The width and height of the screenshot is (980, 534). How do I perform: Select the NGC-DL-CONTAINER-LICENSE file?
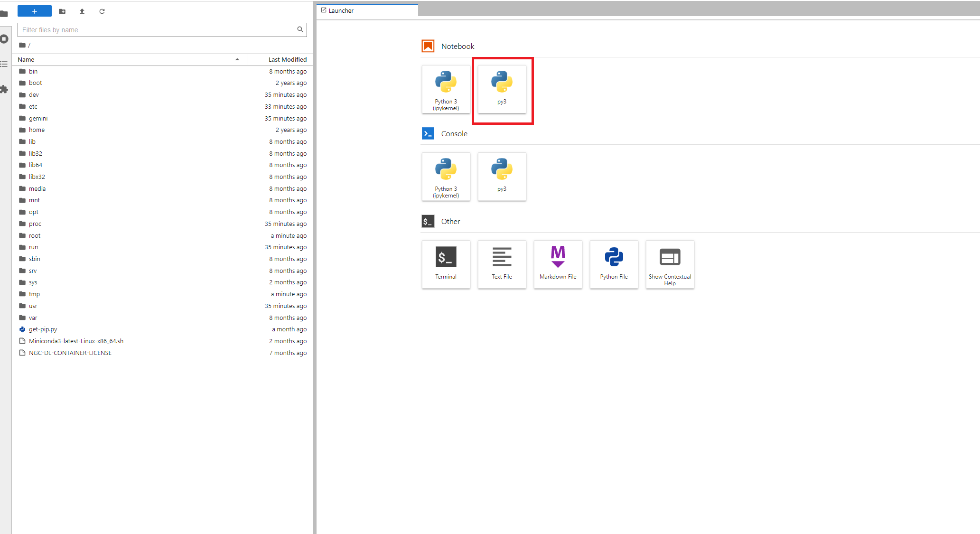162,353
